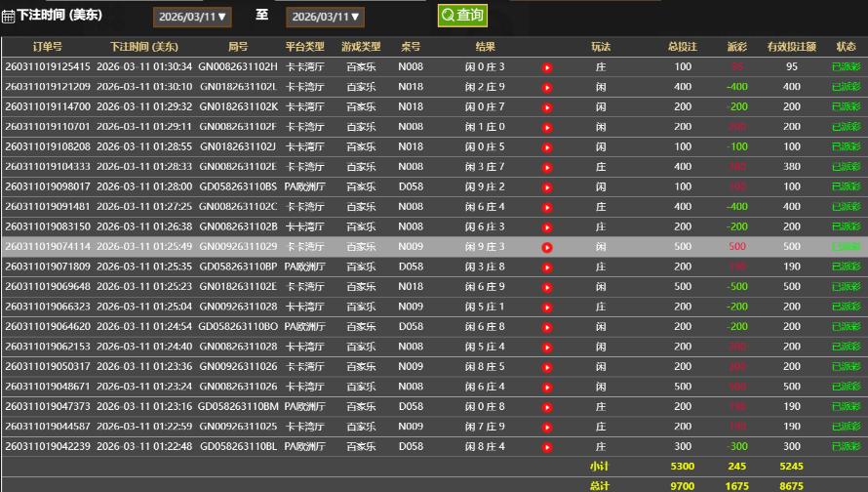The image size is (868, 492).
Task: Select order number 260311019110701
Action: (x=47, y=127)
